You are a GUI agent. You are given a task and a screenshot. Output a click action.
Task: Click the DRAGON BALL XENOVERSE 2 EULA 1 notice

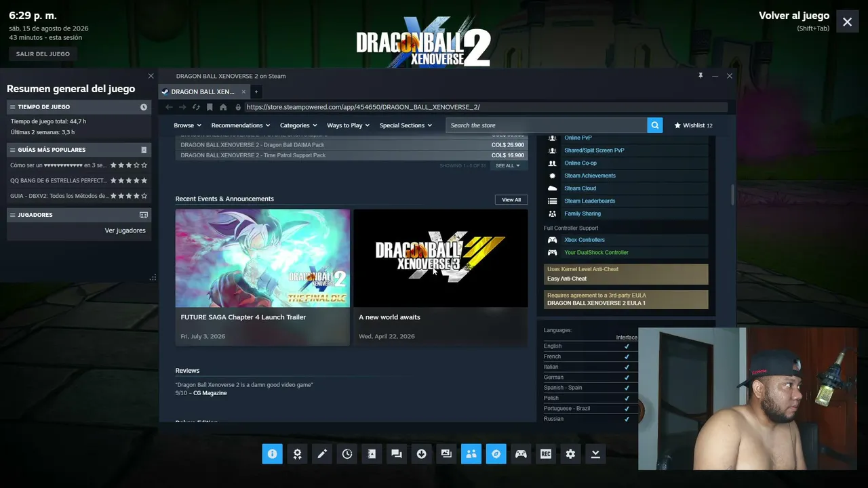pyautogui.click(x=626, y=300)
